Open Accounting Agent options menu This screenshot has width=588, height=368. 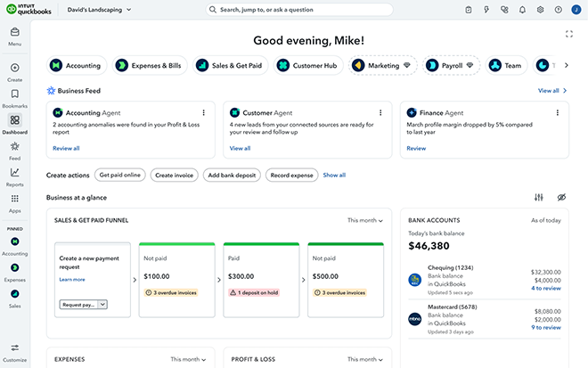pos(204,112)
